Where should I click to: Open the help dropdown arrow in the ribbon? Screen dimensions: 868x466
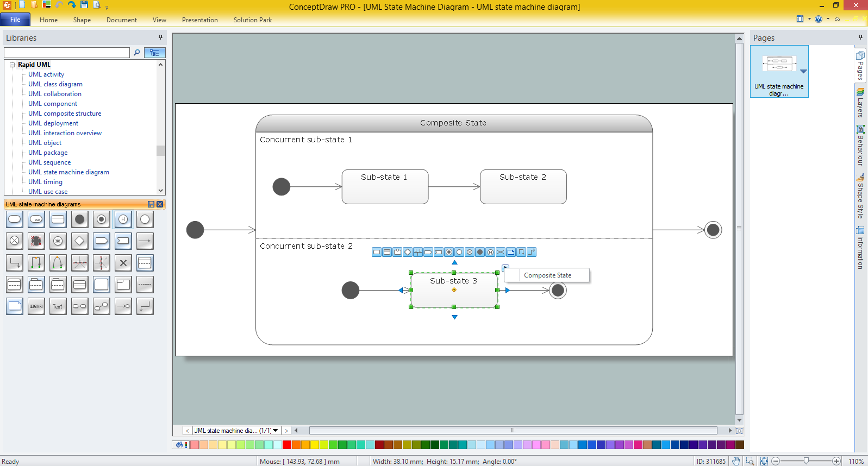(828, 19)
